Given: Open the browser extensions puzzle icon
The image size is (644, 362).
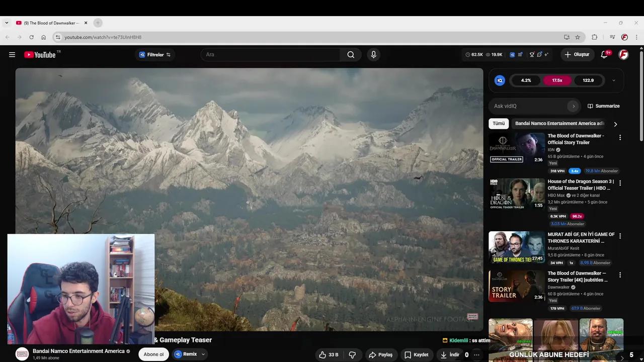Looking at the screenshot, I should [x=595, y=37].
